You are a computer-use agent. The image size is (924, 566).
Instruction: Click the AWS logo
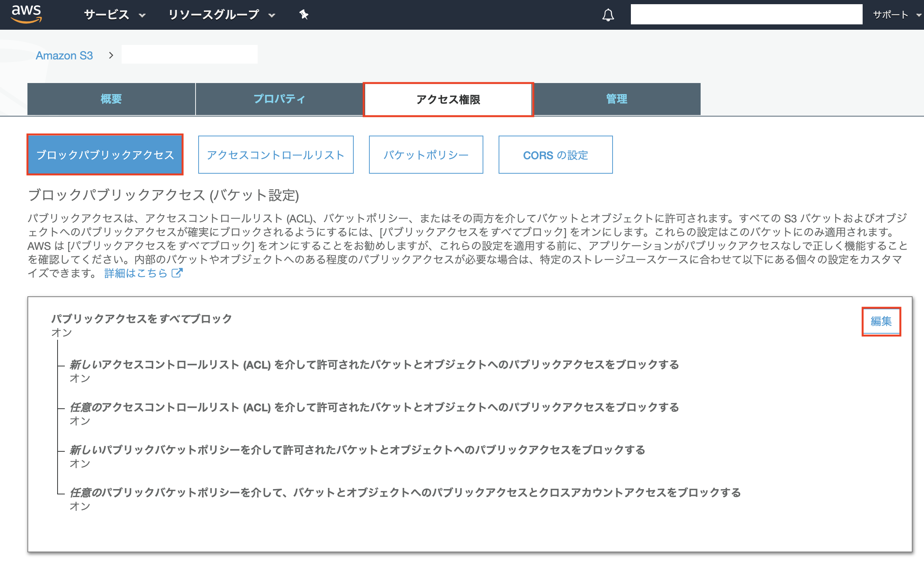(x=27, y=14)
